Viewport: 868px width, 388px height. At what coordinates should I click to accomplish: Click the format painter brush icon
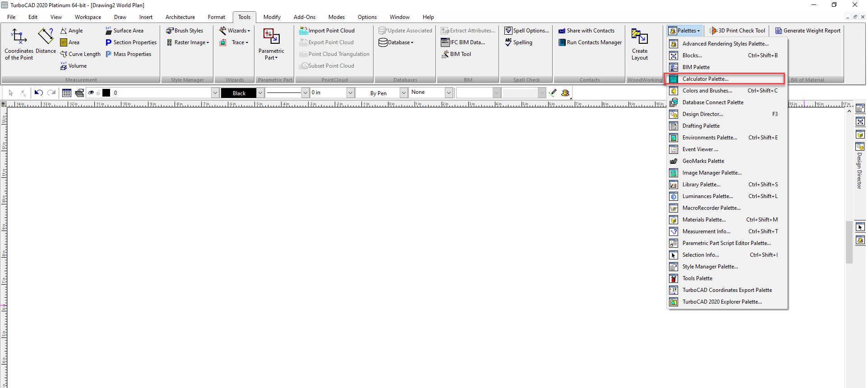[x=553, y=93]
